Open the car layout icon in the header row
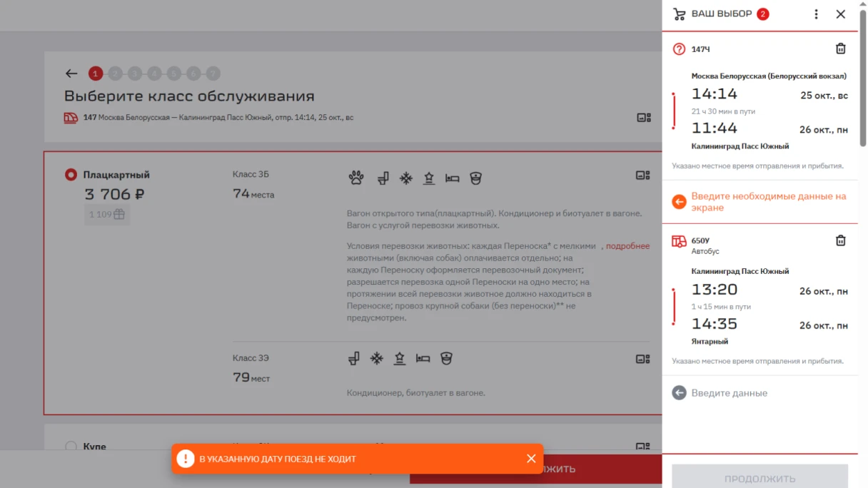This screenshot has height=488, width=868. (x=643, y=118)
